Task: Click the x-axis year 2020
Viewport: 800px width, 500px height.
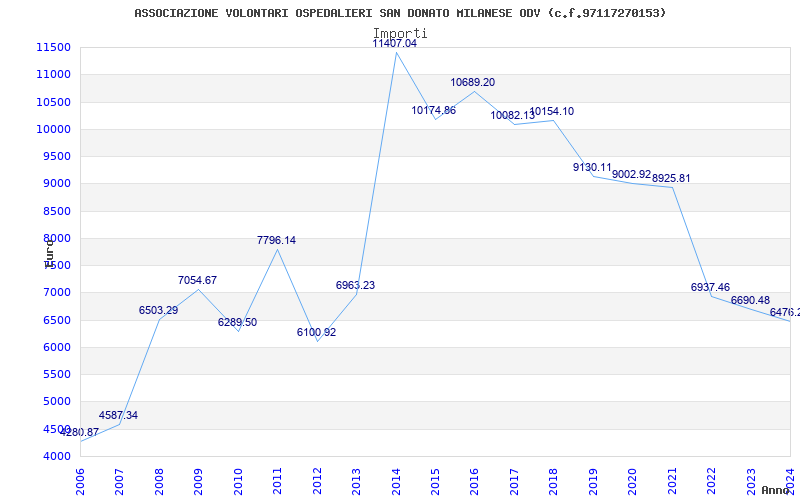Action: click(632, 481)
